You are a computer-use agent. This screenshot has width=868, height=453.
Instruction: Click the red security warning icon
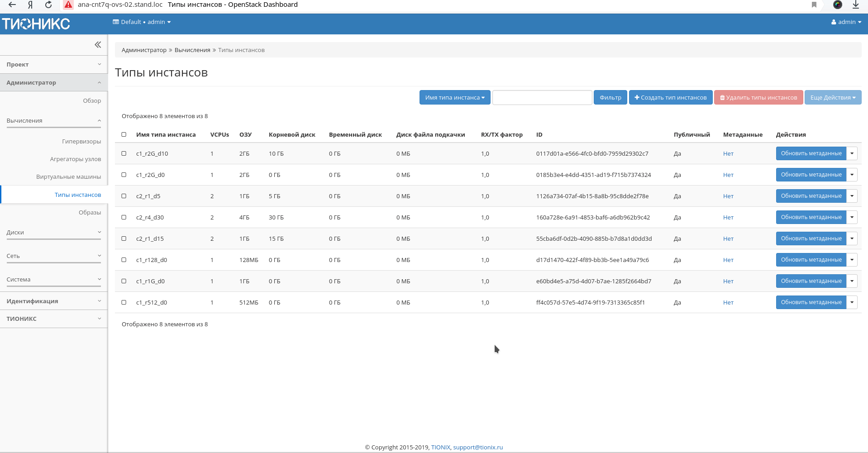click(68, 5)
